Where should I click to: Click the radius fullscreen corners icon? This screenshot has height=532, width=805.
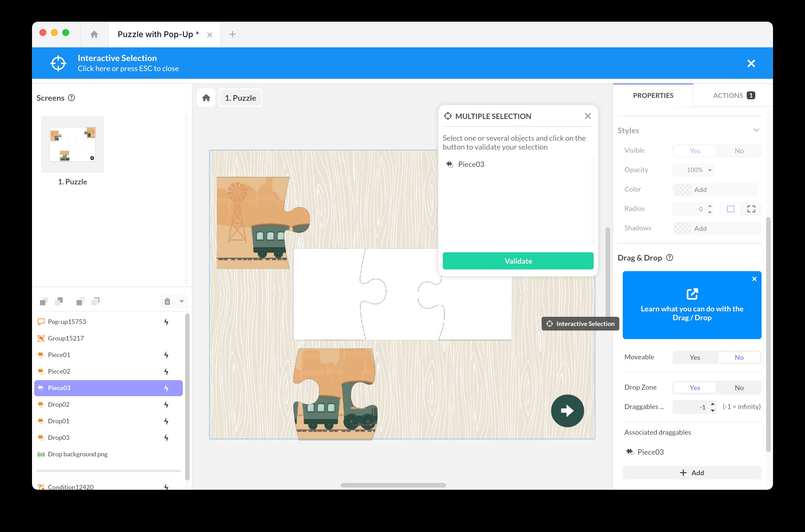(x=751, y=209)
